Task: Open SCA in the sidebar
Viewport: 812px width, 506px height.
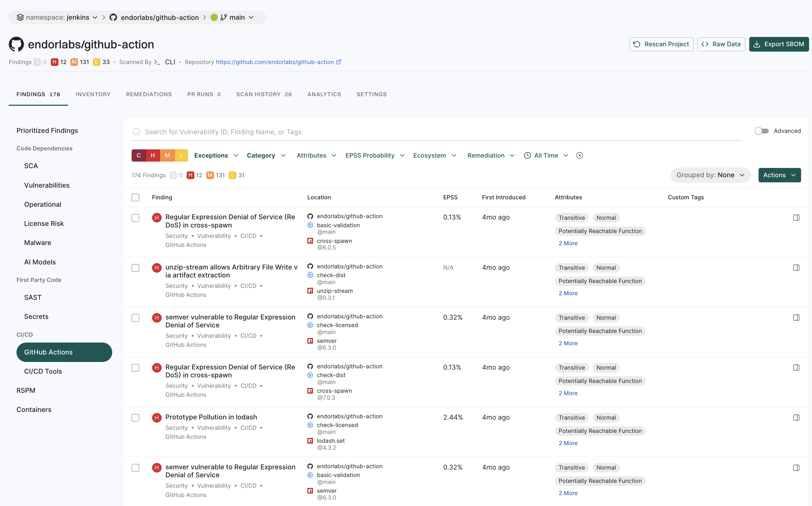Action: click(x=31, y=166)
